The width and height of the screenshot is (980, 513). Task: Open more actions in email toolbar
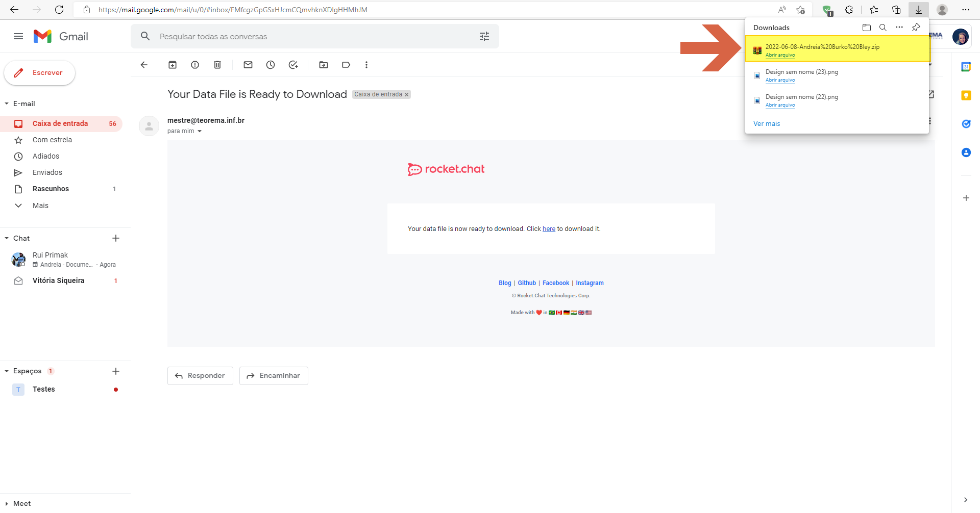click(366, 65)
